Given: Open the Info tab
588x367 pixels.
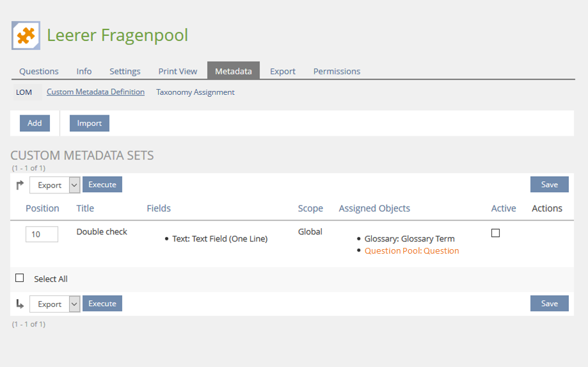Looking at the screenshot, I should pyautogui.click(x=84, y=71).
